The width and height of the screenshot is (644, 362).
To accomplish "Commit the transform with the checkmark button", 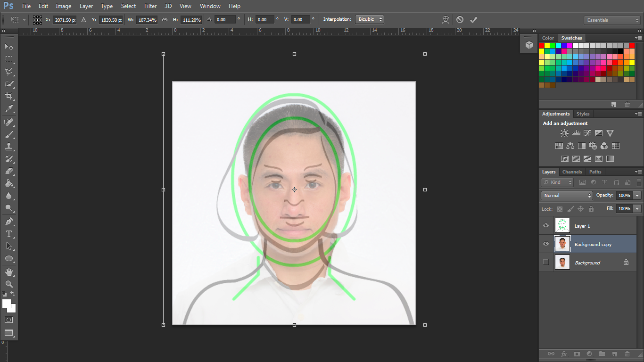I will [x=474, y=19].
